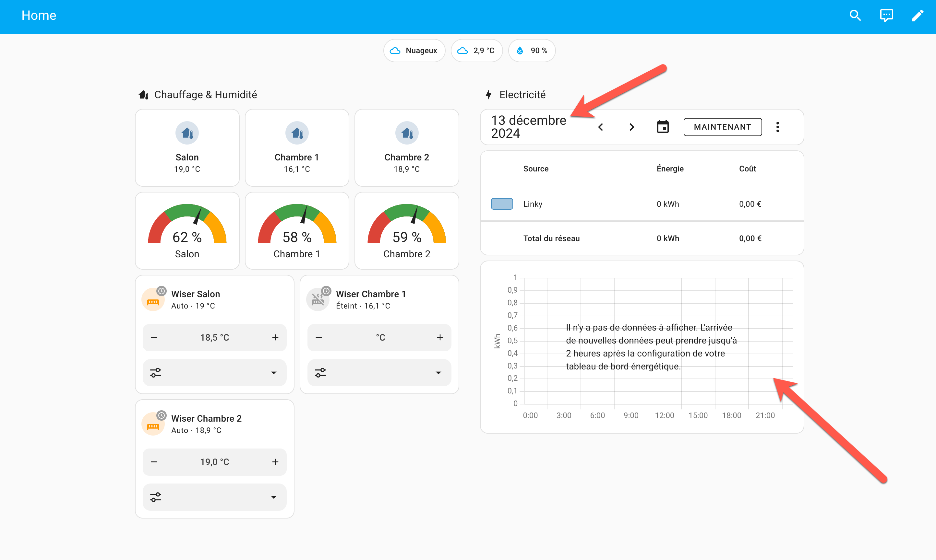
Task: Open the Assist chat icon
Action: click(x=886, y=16)
